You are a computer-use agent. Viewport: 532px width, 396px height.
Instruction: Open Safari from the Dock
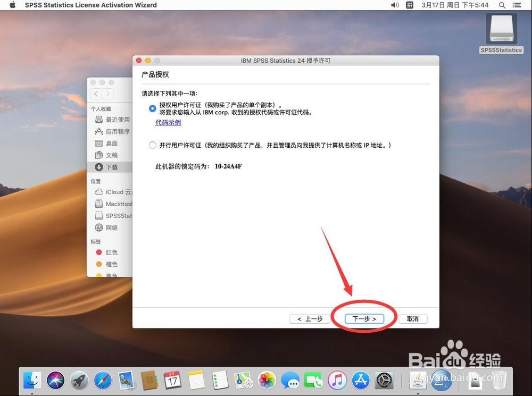pyautogui.click(x=103, y=381)
